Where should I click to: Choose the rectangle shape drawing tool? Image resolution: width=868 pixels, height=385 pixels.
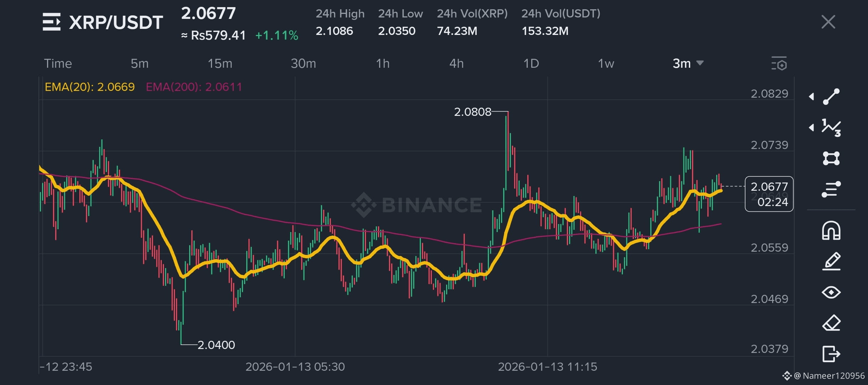coord(831,158)
